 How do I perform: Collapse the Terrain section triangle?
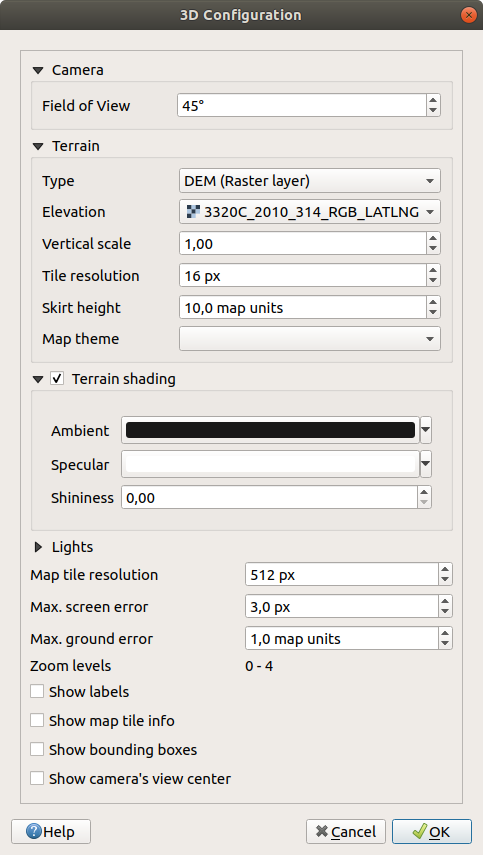click(x=38, y=146)
